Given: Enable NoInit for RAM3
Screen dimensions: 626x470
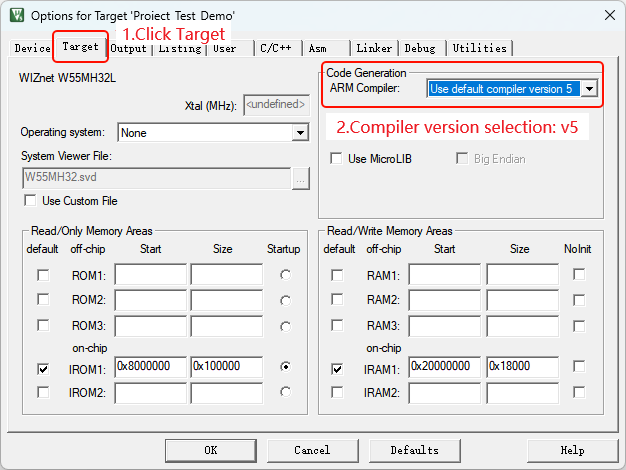Looking at the screenshot, I should click(x=579, y=326).
